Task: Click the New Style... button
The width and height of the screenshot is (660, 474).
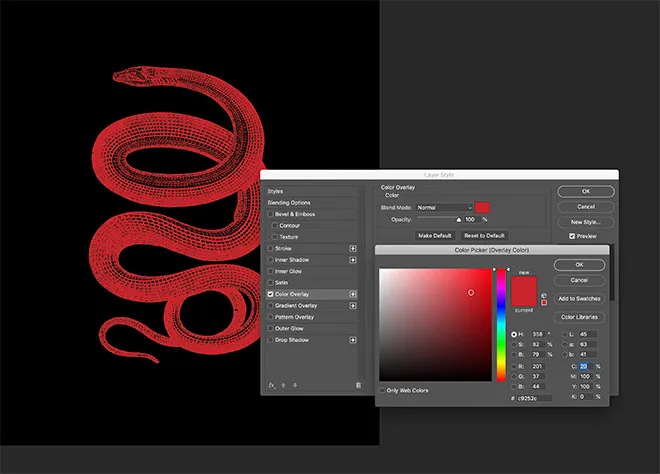Action: pyautogui.click(x=586, y=222)
